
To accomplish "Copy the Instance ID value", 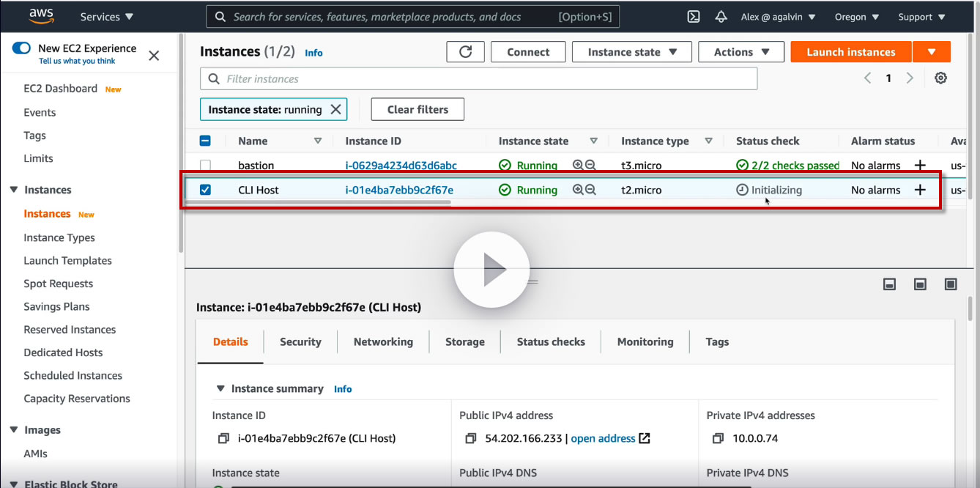I will point(224,439).
